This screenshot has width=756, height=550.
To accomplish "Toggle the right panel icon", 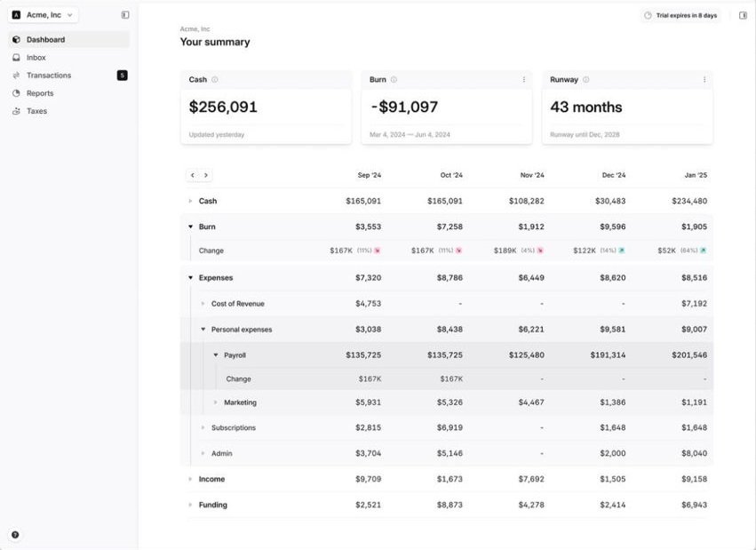I will pos(743,15).
